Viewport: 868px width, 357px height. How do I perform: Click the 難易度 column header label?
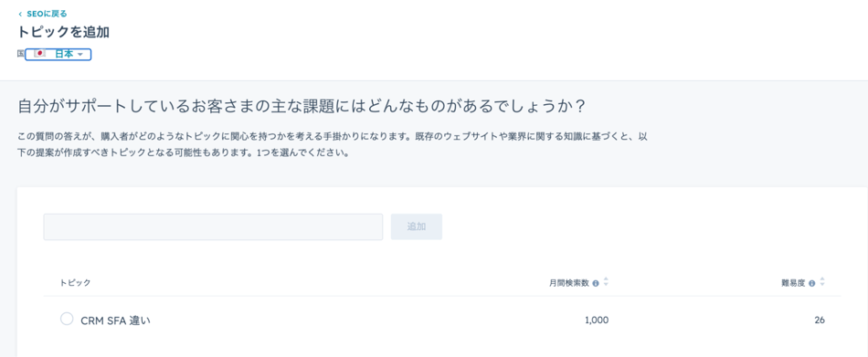[x=793, y=283]
